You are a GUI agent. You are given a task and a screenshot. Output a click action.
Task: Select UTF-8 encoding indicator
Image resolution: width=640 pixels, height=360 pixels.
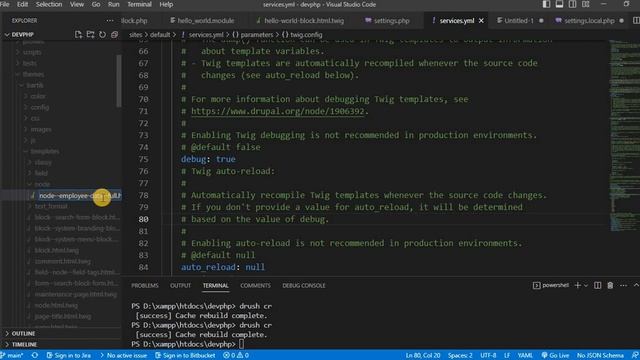[488, 356]
